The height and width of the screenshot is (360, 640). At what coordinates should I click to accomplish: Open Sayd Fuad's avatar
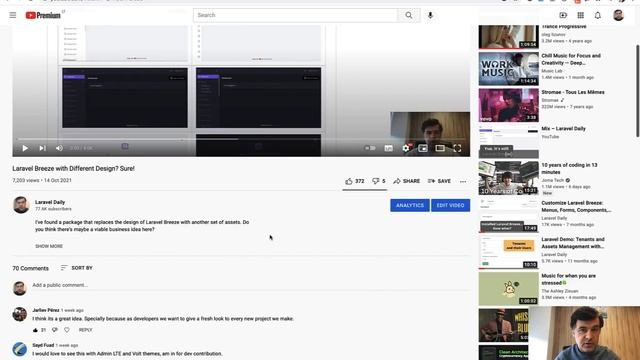[20, 349]
